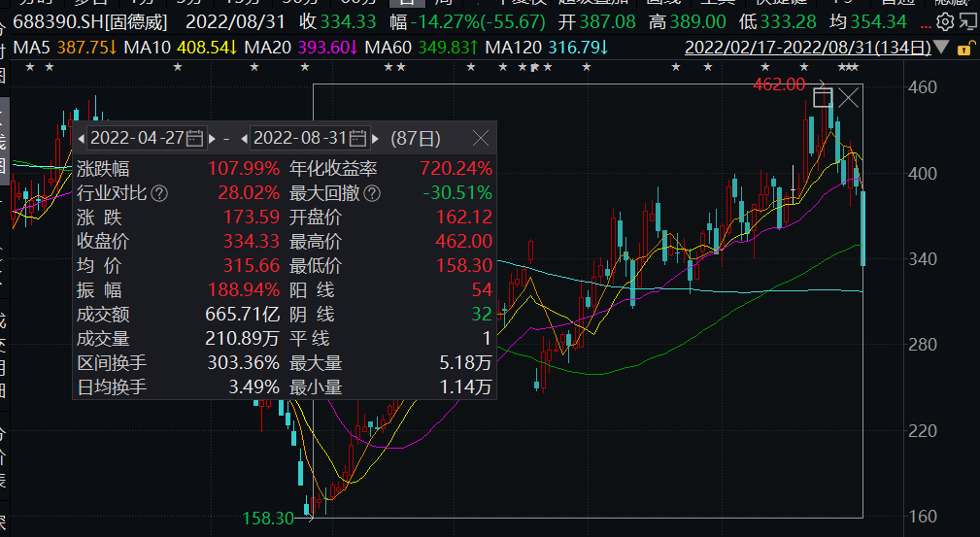The width and height of the screenshot is (980, 537).
Task: Click the 阴线 count 32
Action: coord(482,315)
